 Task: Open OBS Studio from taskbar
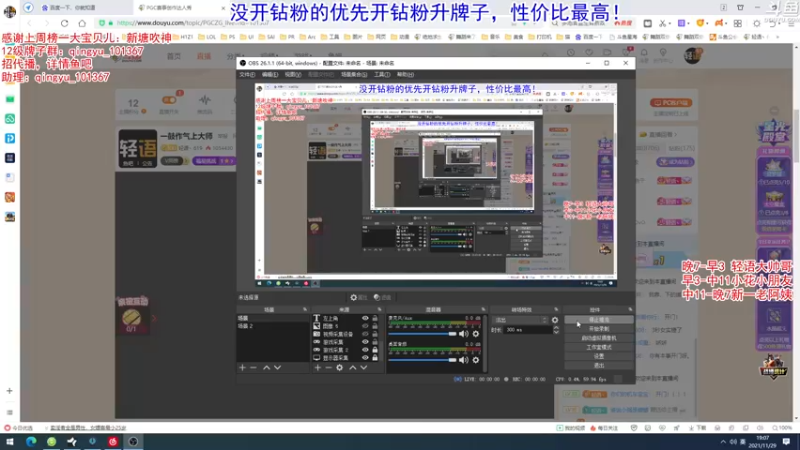[133, 441]
